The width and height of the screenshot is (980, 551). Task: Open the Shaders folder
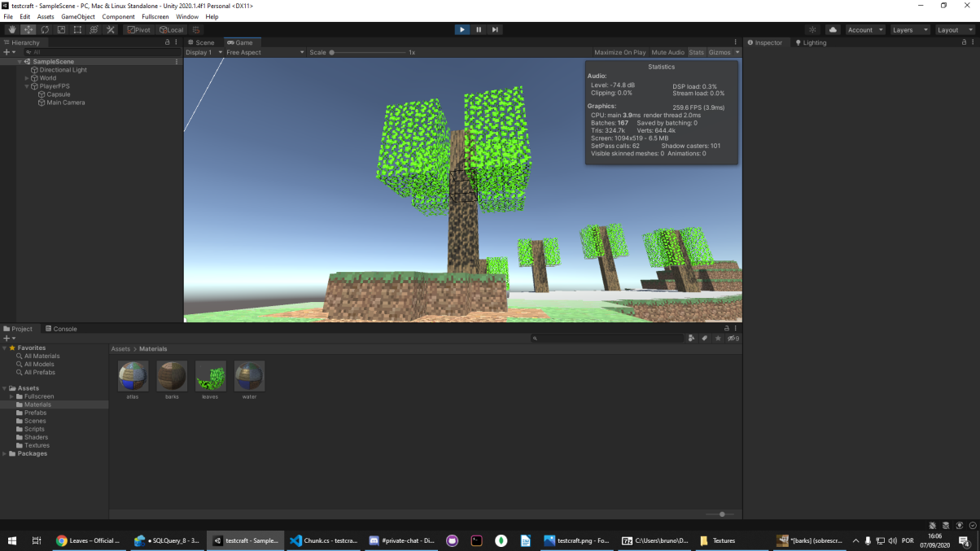[x=36, y=437]
